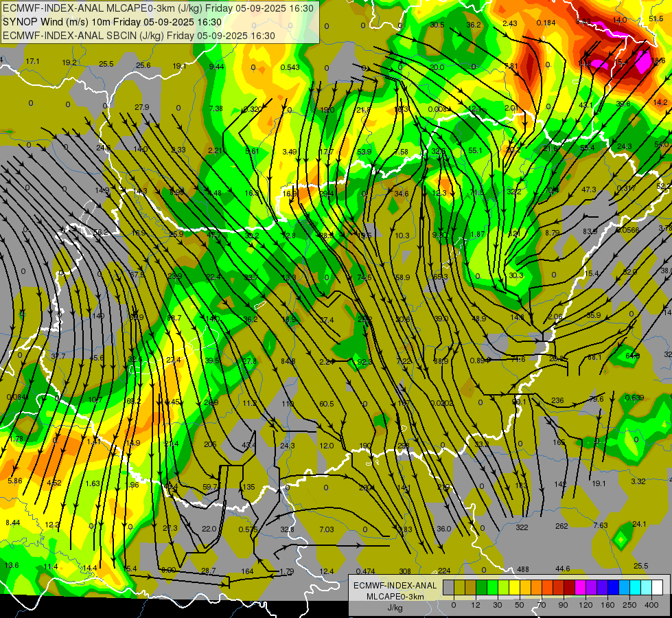The image size is (672, 618).
Task: Click the bright green legend swatch
Action: [x=493, y=588]
